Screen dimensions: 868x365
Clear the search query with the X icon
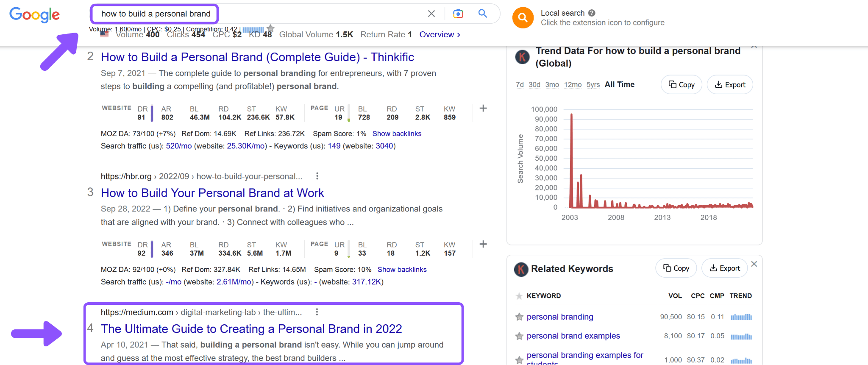click(431, 14)
